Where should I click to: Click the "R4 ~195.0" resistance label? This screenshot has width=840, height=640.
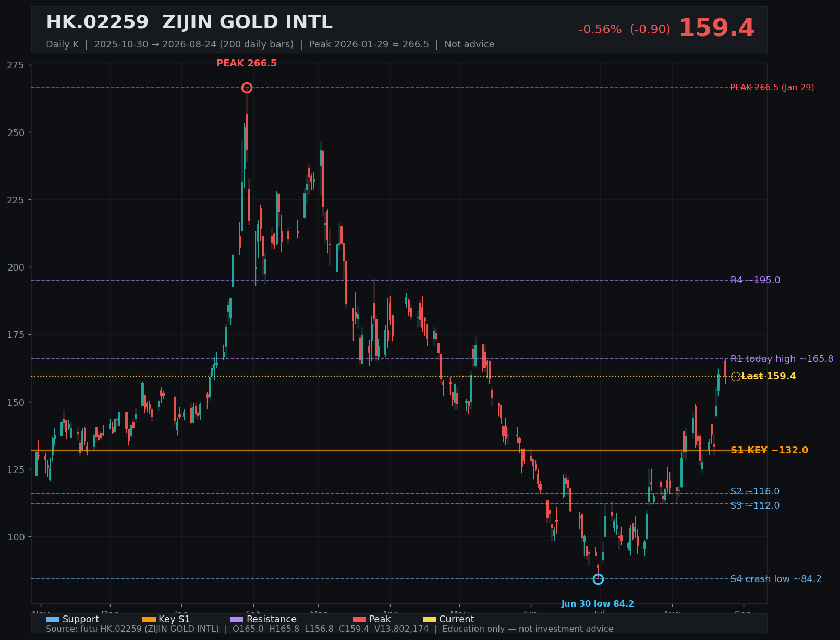pyautogui.click(x=755, y=280)
